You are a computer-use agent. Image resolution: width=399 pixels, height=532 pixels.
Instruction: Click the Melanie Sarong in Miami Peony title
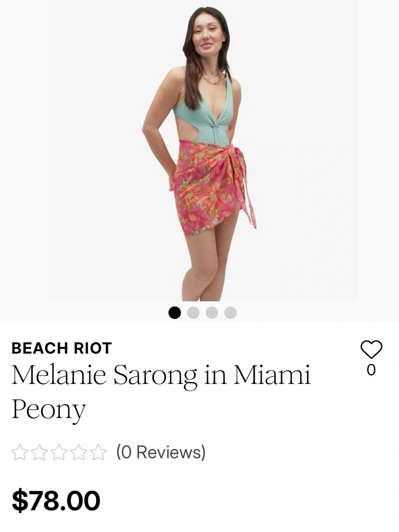(x=161, y=392)
